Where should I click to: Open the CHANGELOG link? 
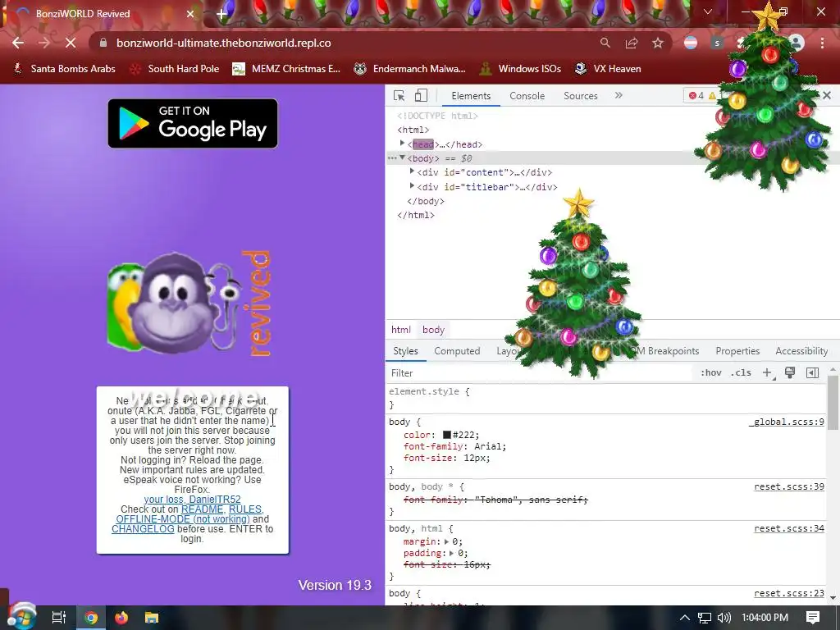pyautogui.click(x=143, y=529)
